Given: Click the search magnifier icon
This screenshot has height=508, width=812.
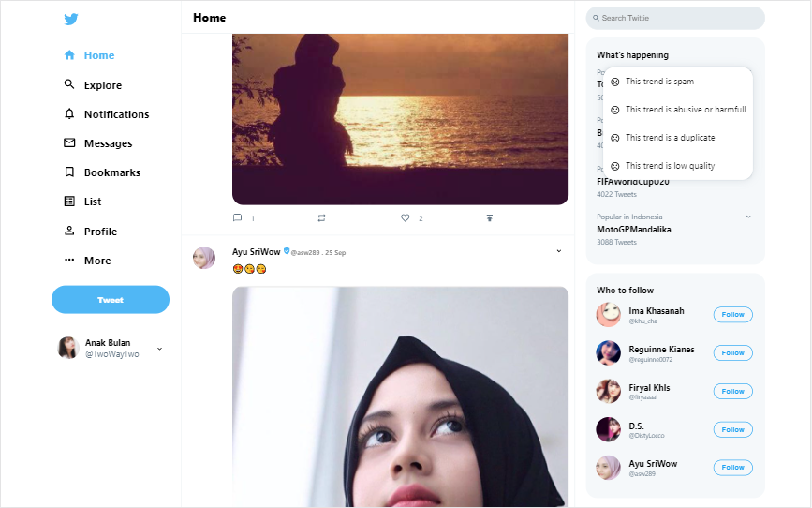Looking at the screenshot, I should pyautogui.click(x=596, y=18).
